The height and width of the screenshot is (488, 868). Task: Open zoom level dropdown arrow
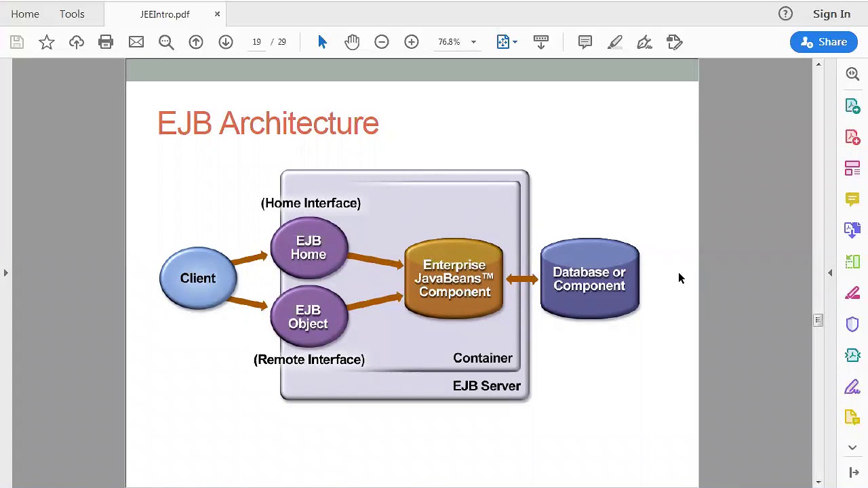[473, 42]
